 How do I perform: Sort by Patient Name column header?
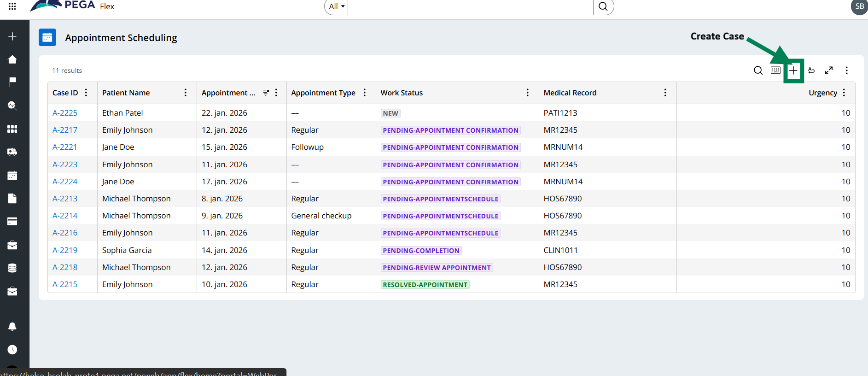pos(126,93)
